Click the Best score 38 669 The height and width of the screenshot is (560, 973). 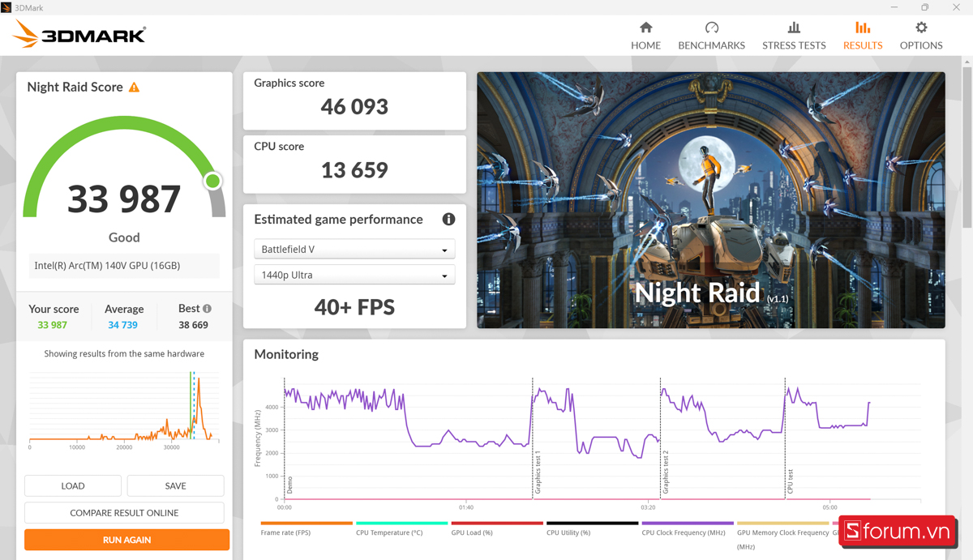point(193,325)
